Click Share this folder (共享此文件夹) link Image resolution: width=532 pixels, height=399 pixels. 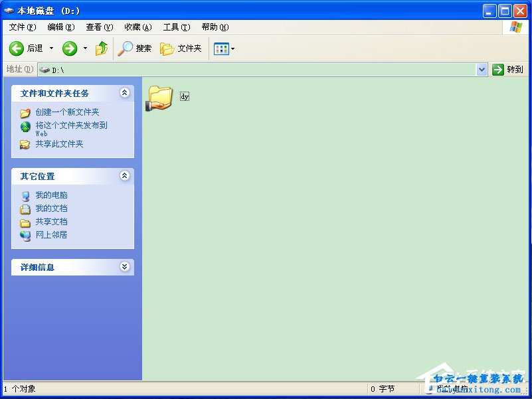click(x=59, y=144)
